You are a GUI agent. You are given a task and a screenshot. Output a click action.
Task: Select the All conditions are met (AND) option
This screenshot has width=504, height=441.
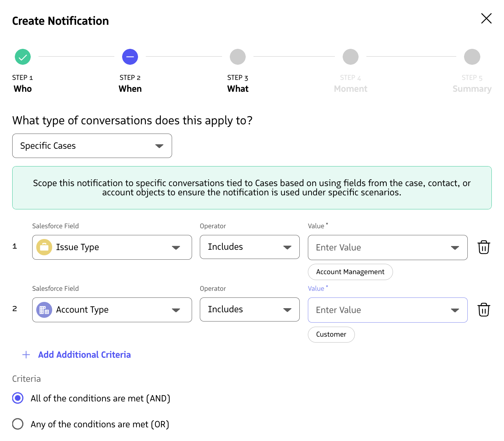(17, 398)
